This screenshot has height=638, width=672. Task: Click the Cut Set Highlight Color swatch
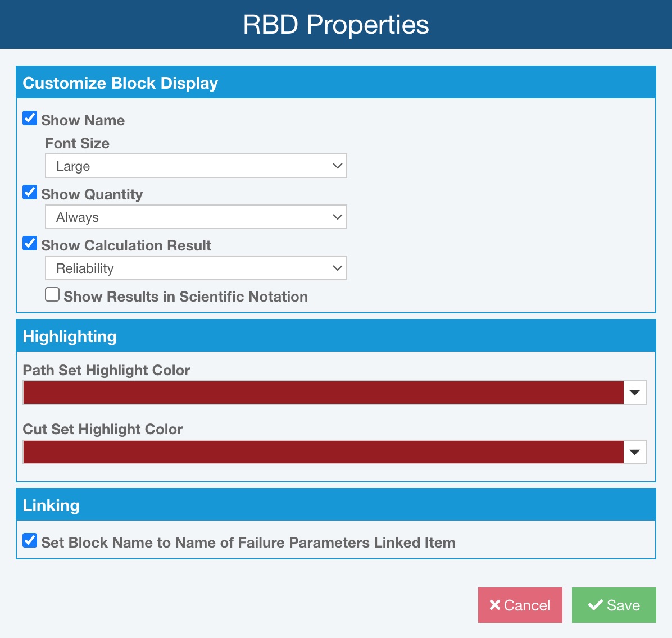(323, 452)
